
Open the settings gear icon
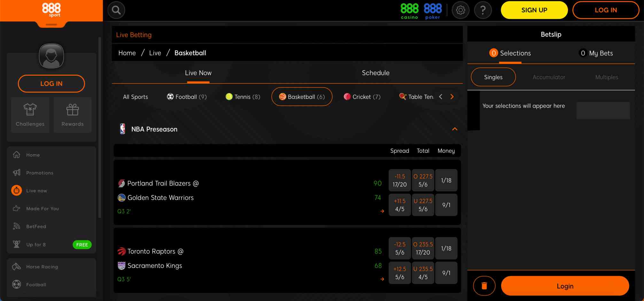coord(461,10)
